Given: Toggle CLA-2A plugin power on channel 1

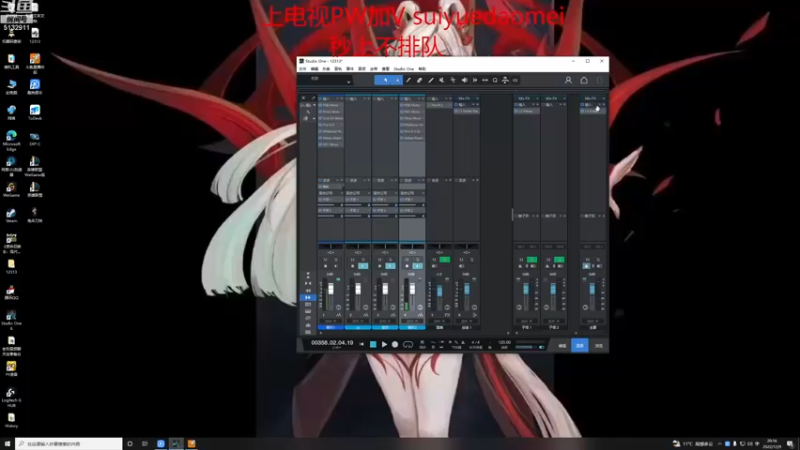Looking at the screenshot, I should pos(320,118).
